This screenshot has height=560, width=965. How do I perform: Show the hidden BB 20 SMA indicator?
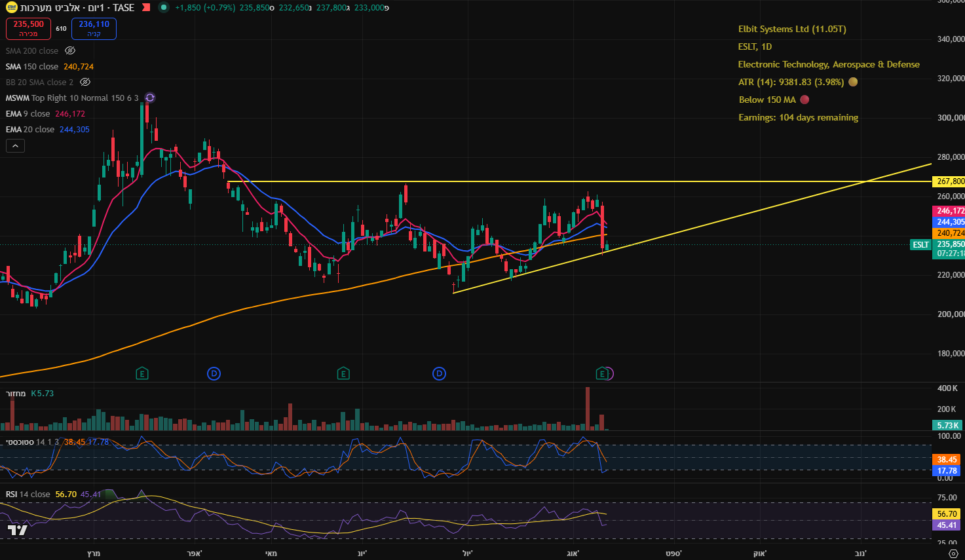click(85, 82)
